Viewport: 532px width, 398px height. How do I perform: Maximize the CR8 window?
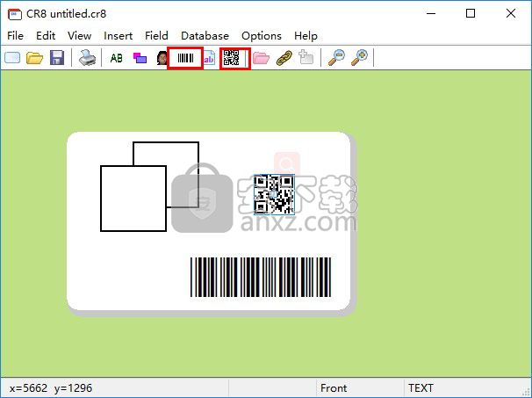[471, 13]
